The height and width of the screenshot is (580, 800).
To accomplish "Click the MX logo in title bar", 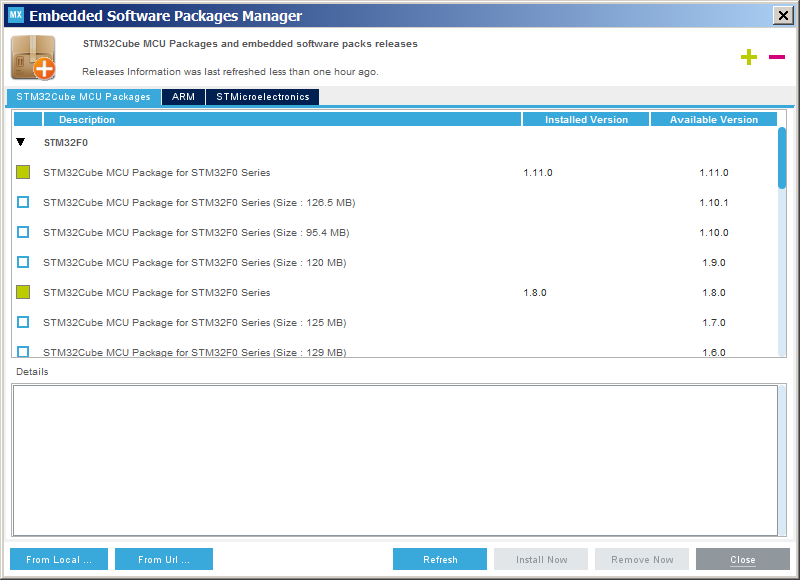I will point(16,15).
